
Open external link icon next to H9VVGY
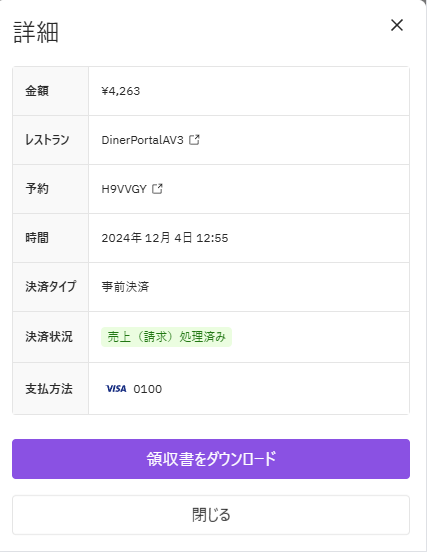(157, 189)
